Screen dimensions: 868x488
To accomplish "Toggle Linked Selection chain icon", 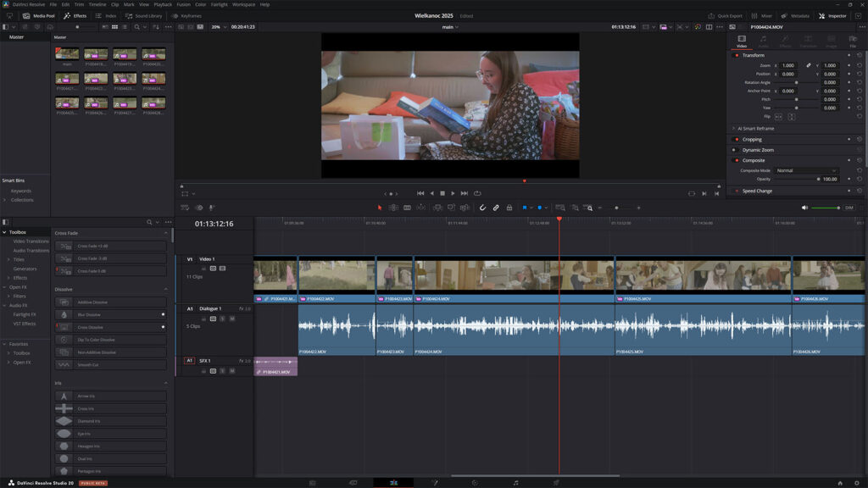I will (x=496, y=208).
